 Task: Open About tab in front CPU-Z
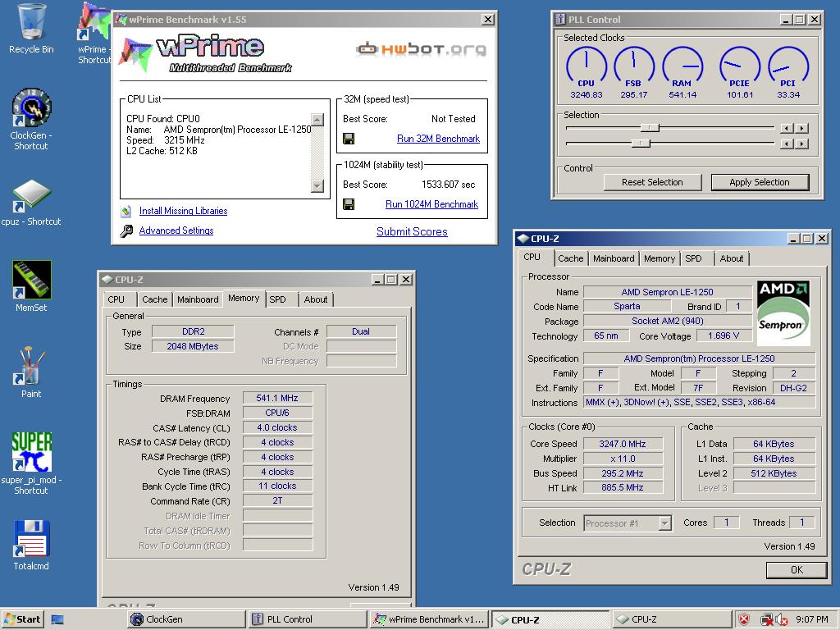click(731, 258)
